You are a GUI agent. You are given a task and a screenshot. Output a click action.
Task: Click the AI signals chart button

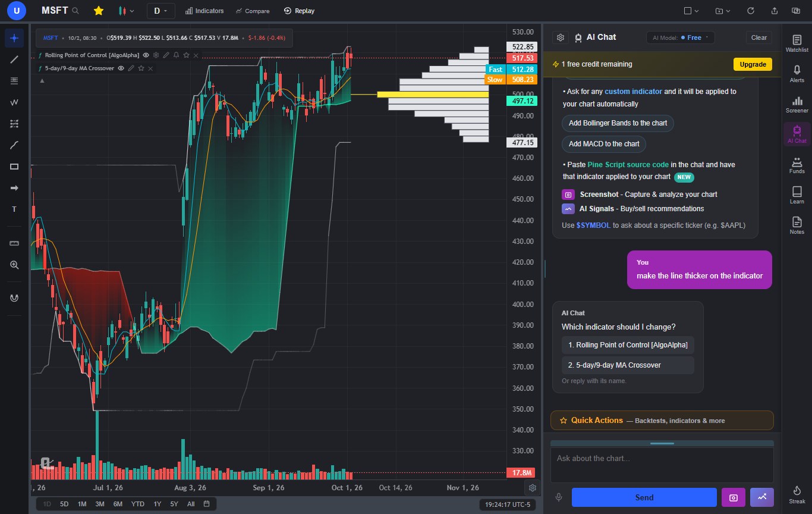762,497
